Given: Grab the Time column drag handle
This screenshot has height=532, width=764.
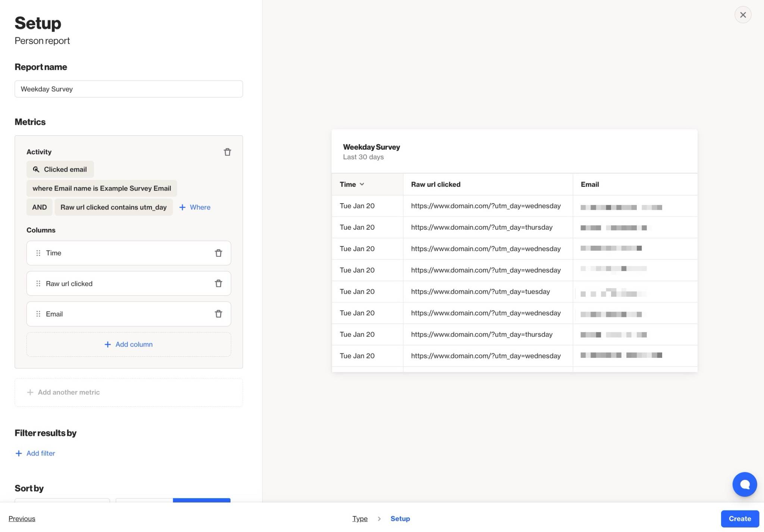Looking at the screenshot, I should point(38,253).
